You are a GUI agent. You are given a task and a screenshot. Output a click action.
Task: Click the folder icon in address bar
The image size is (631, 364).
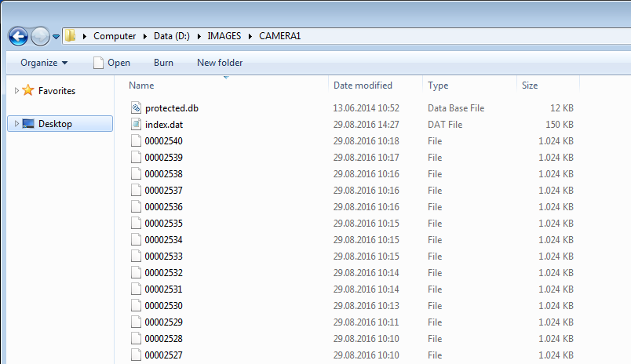tap(71, 36)
